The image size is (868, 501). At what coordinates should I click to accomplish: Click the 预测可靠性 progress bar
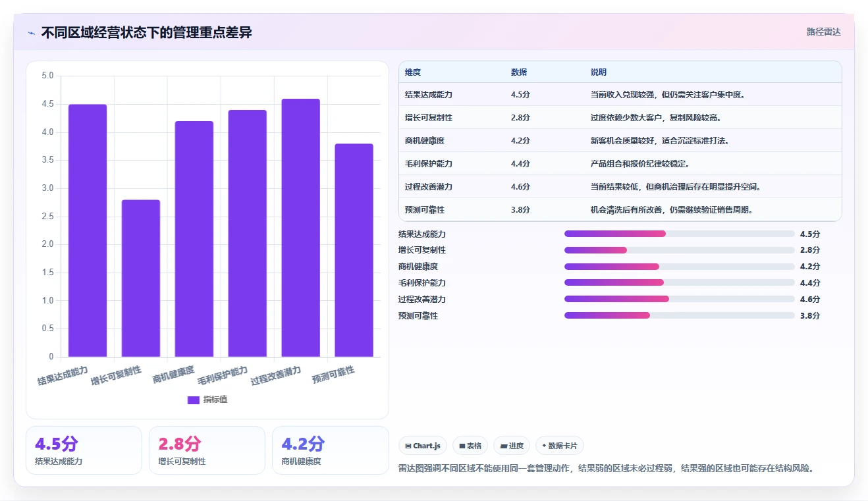point(680,315)
